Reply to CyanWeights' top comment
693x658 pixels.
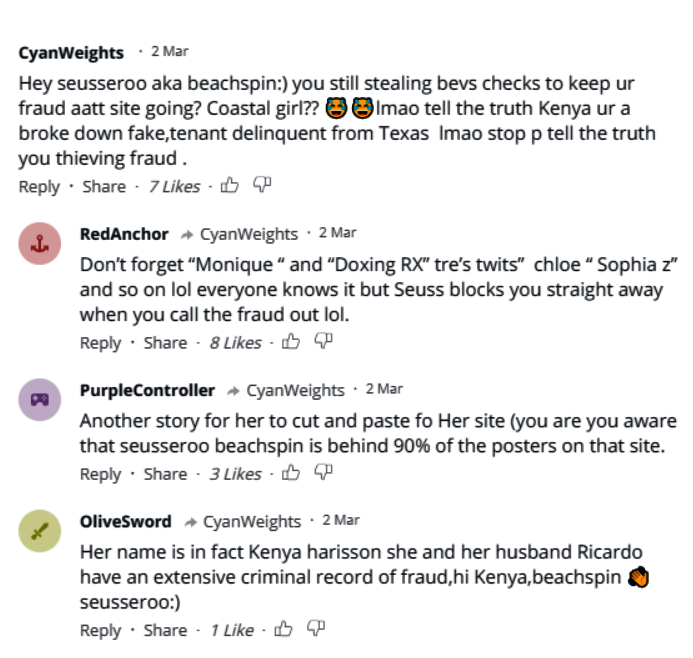tap(39, 186)
